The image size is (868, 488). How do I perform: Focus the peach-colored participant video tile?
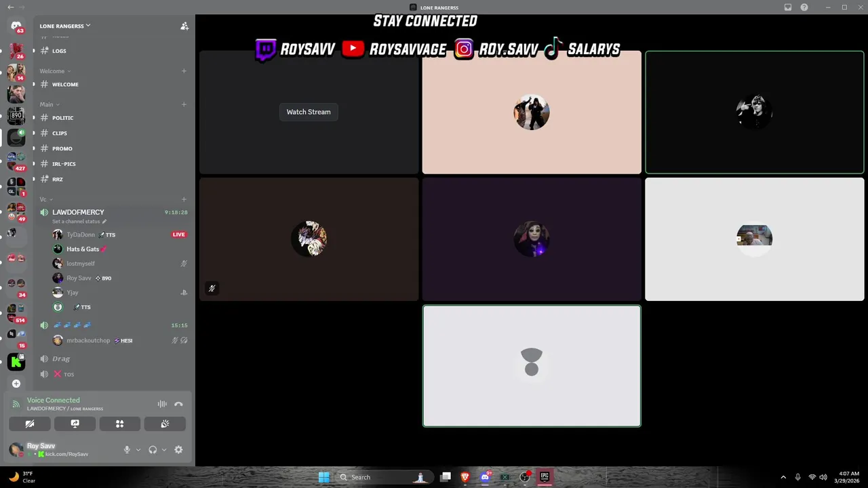click(532, 113)
